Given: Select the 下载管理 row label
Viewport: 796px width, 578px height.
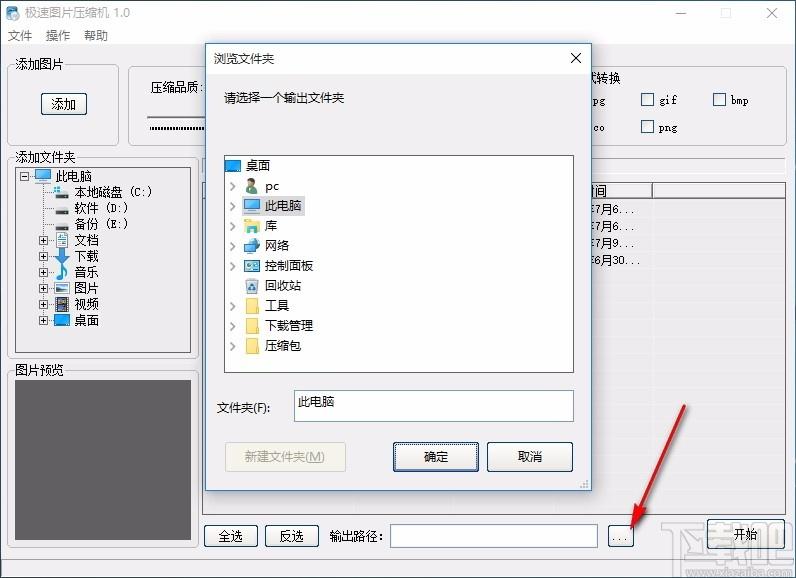Looking at the screenshot, I should coord(289,325).
